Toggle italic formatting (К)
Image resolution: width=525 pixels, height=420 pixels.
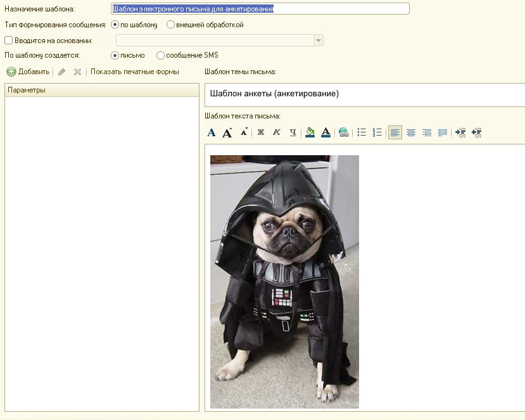point(277,132)
